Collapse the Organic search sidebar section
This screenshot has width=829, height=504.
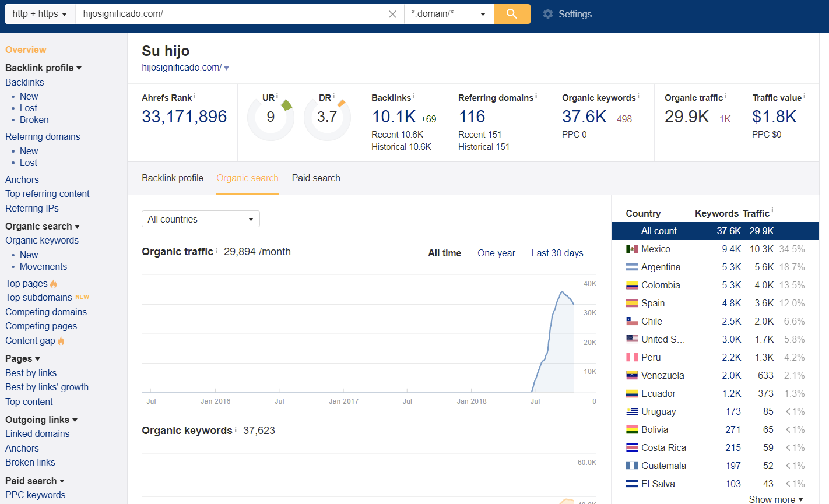(78, 227)
